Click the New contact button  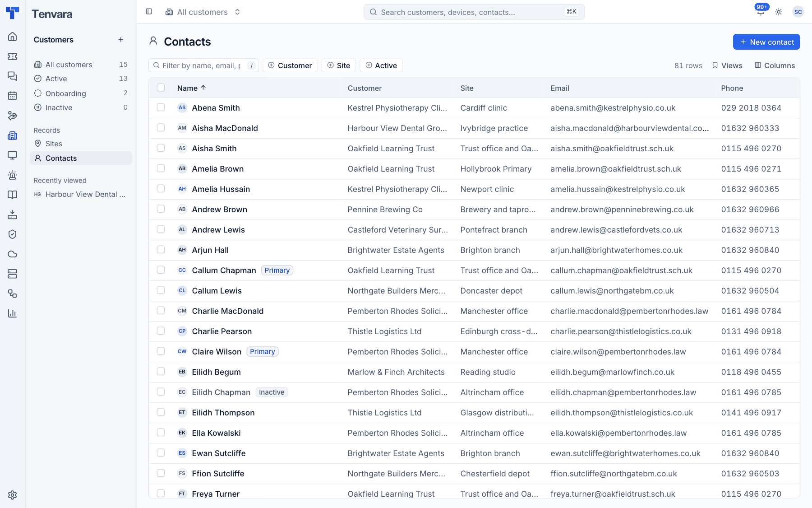point(766,42)
